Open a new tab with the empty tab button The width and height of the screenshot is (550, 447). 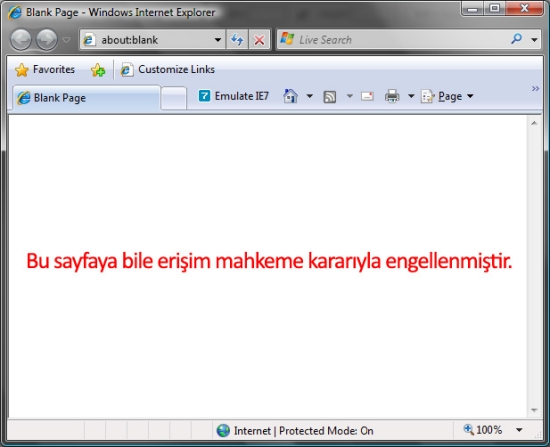(x=174, y=99)
